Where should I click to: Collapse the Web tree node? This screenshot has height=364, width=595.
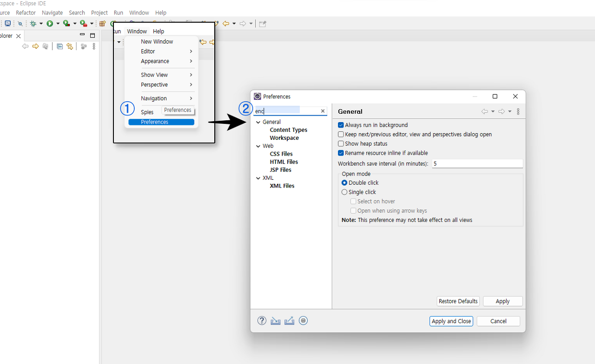point(258,146)
